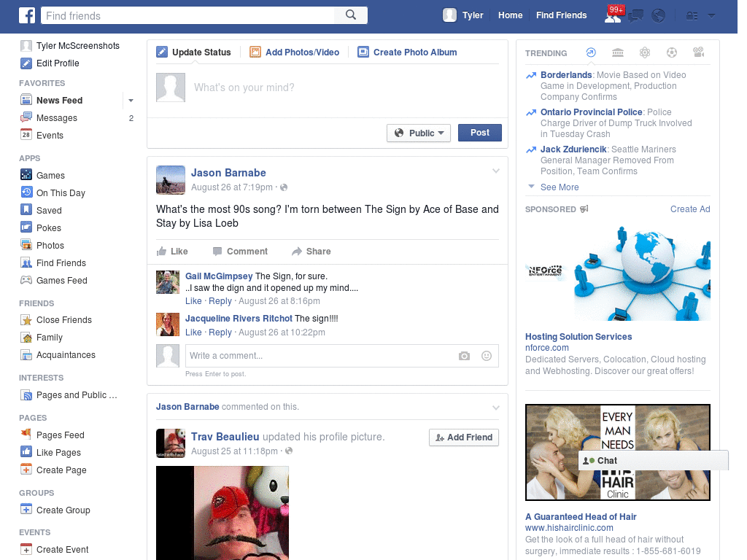Select trending politics building icon
747x560 pixels.
[x=618, y=52]
